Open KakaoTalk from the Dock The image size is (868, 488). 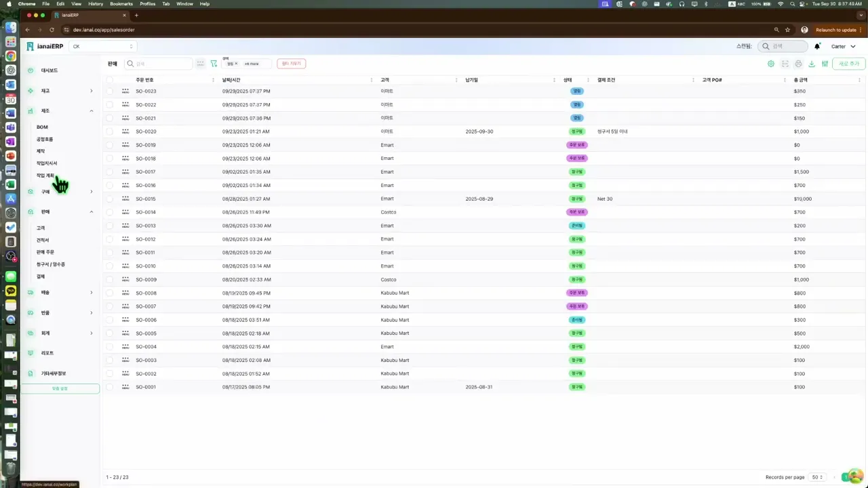tap(11, 291)
